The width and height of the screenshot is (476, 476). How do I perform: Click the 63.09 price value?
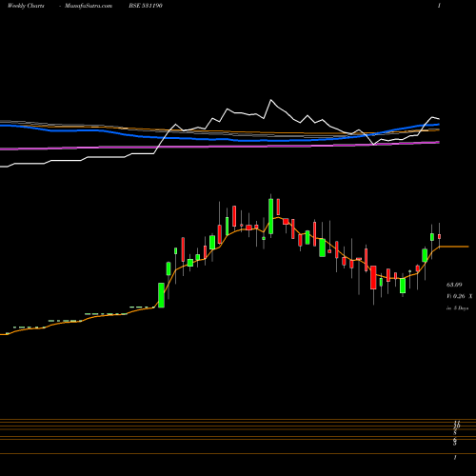[x=454, y=285]
